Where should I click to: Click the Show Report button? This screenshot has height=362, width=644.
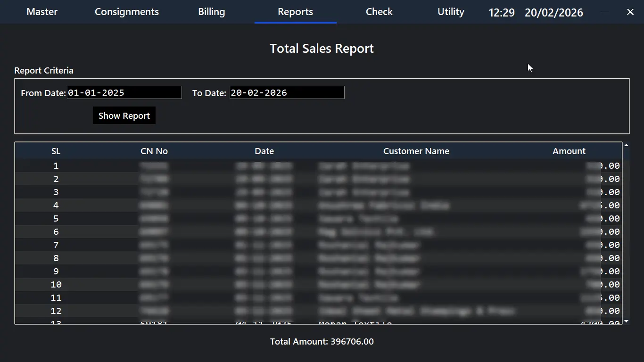click(x=124, y=115)
